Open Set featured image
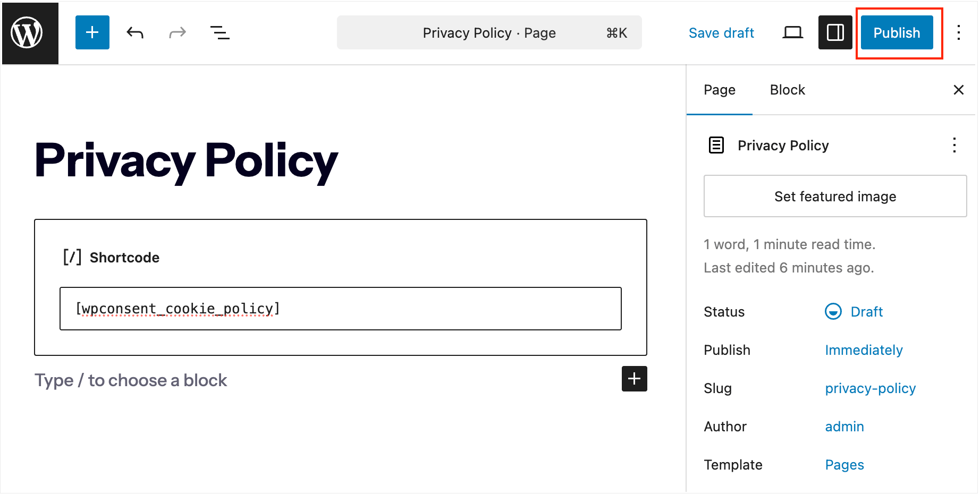This screenshot has width=980, height=494. (834, 196)
